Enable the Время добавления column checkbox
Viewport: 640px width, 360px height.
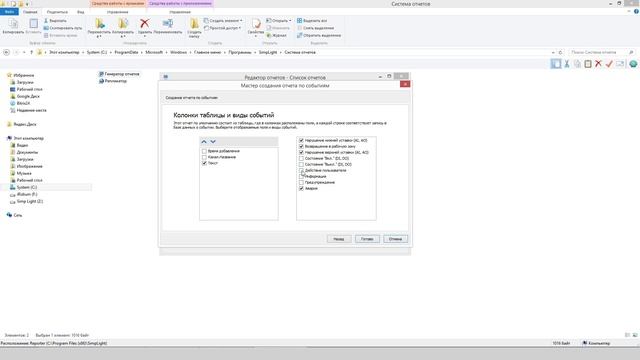click(x=204, y=151)
